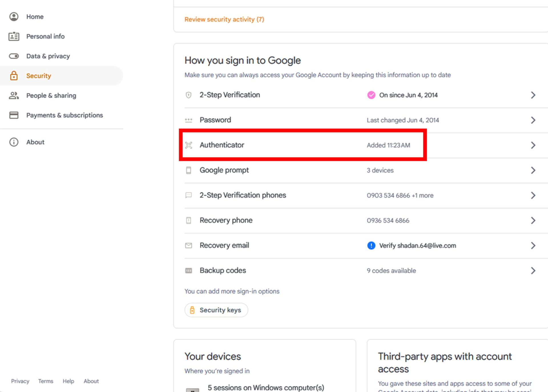This screenshot has height=392, width=548.
Task: Click the Recovery email envelope icon
Action: [x=188, y=246]
